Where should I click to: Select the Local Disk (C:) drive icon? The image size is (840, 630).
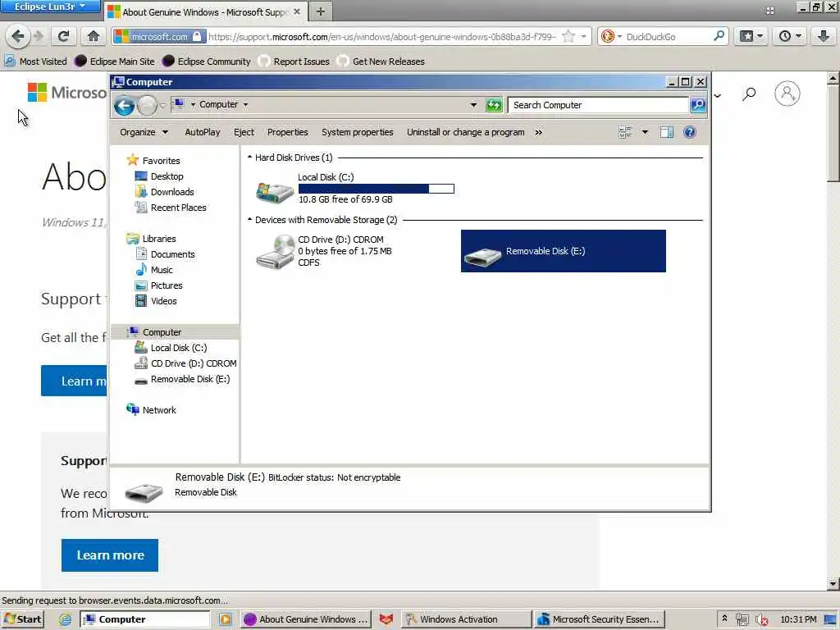(274, 192)
